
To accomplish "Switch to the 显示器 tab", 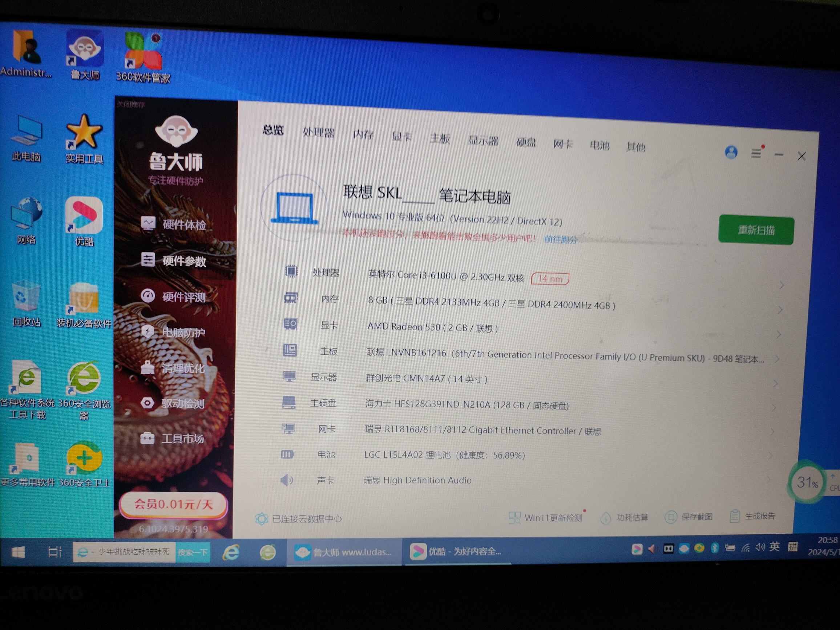I will [x=483, y=141].
